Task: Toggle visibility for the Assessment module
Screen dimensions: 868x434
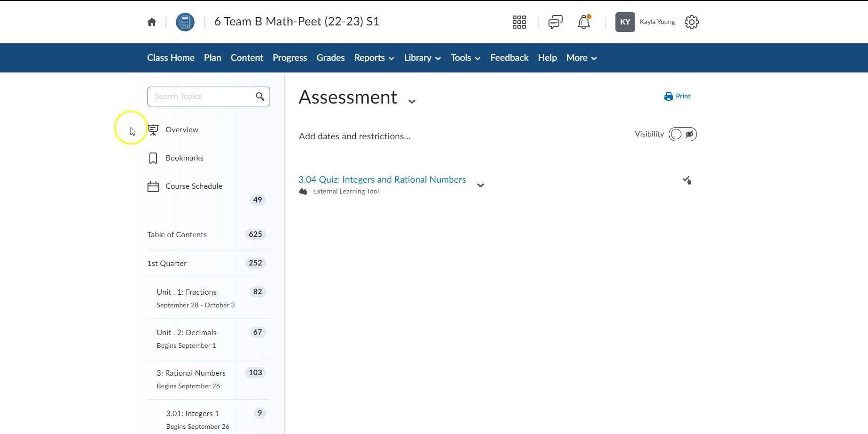Action: tap(682, 134)
